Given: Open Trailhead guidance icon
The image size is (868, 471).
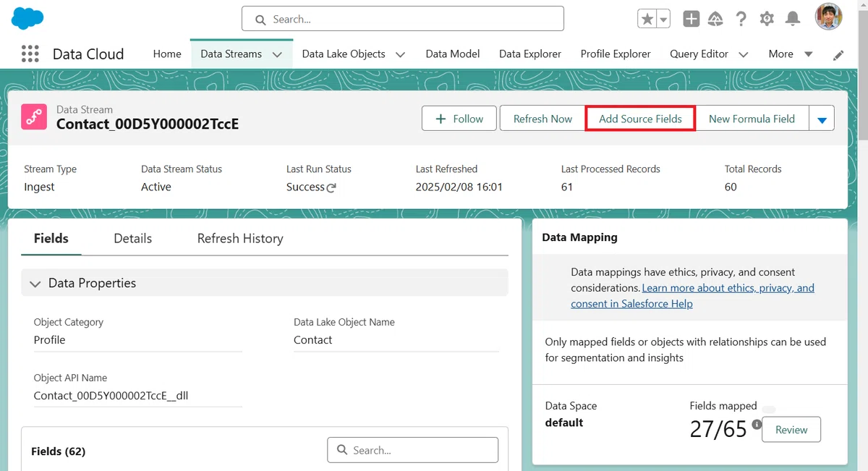Looking at the screenshot, I should click(715, 19).
